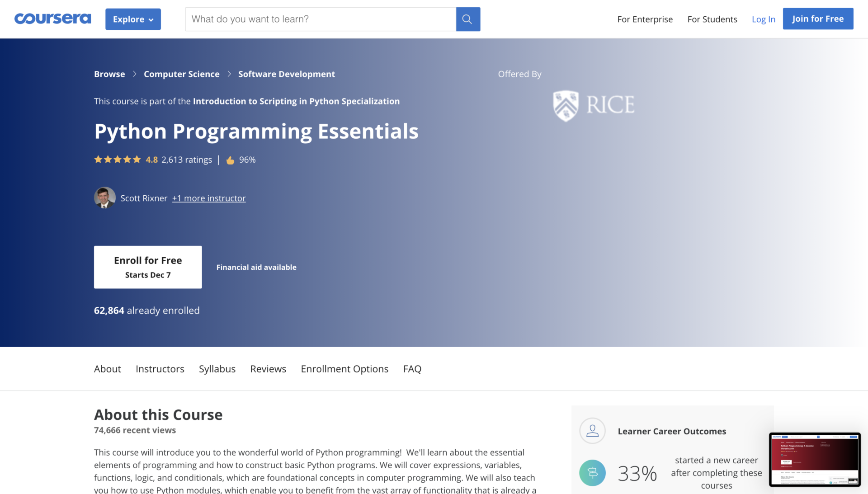Go to the Enrollment Options tab
Viewport: 868px width, 494px height.
pyautogui.click(x=344, y=369)
